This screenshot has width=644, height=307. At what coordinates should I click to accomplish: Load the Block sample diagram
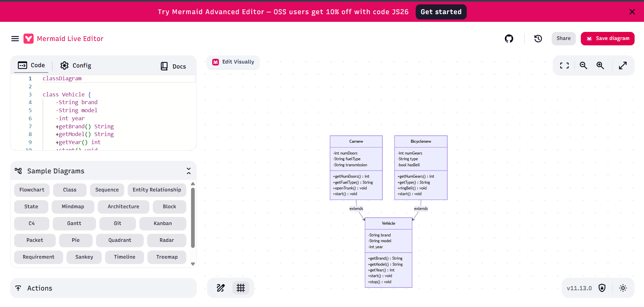170,207
